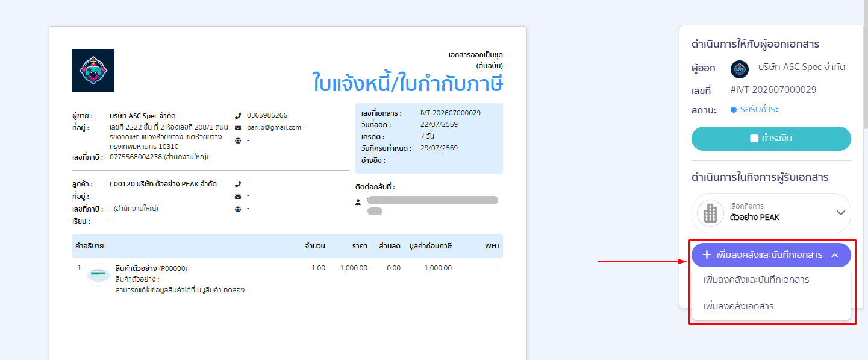
Task: Click the ดำเนินการให้กับผู้ออกเอกสาร heading
Action: coord(755,44)
